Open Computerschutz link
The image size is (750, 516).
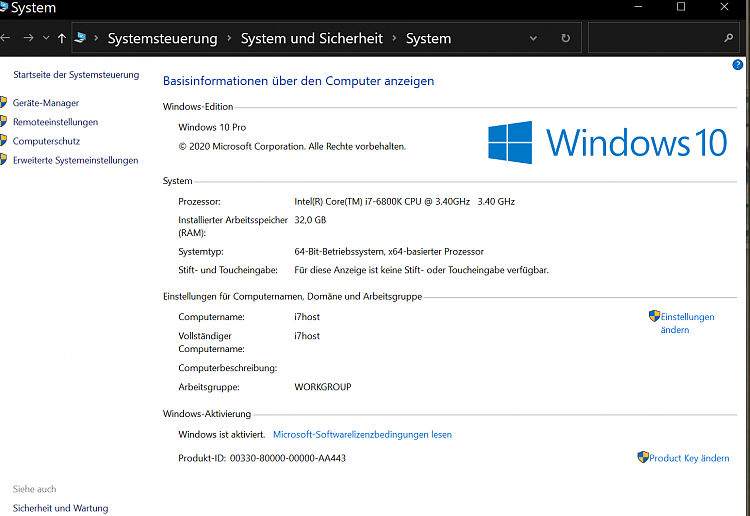click(x=46, y=141)
